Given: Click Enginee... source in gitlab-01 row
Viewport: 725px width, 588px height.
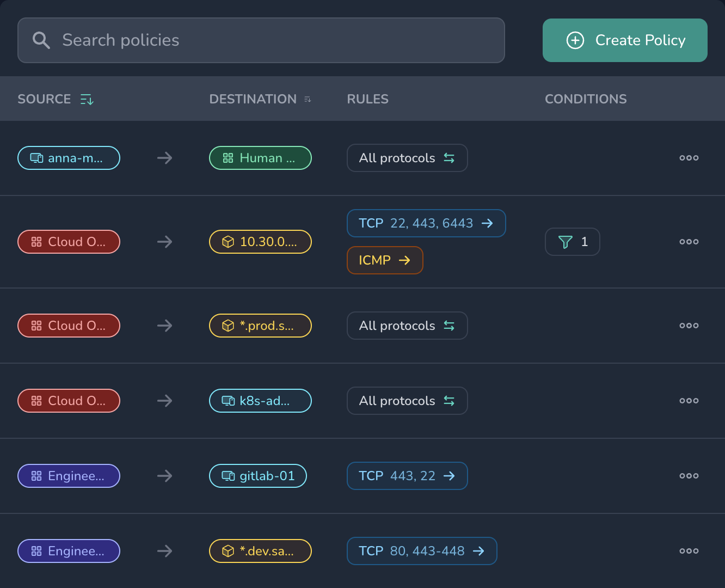Looking at the screenshot, I should click(x=69, y=476).
